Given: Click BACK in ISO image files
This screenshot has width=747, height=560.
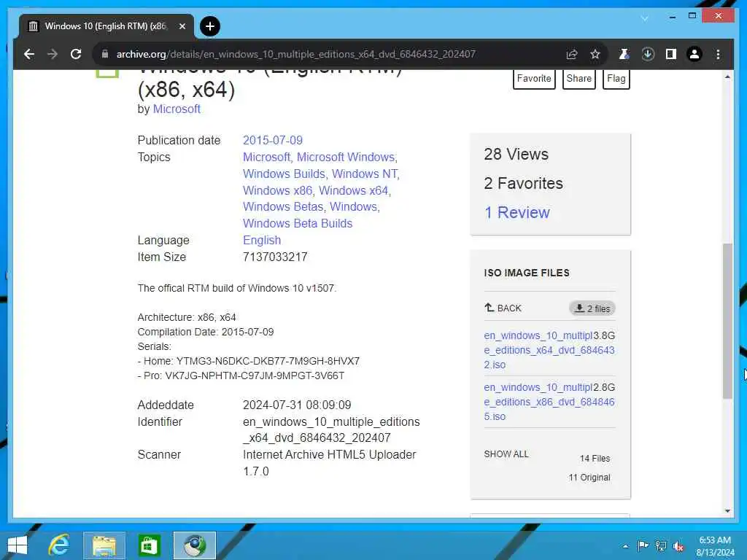Looking at the screenshot, I should (x=503, y=308).
